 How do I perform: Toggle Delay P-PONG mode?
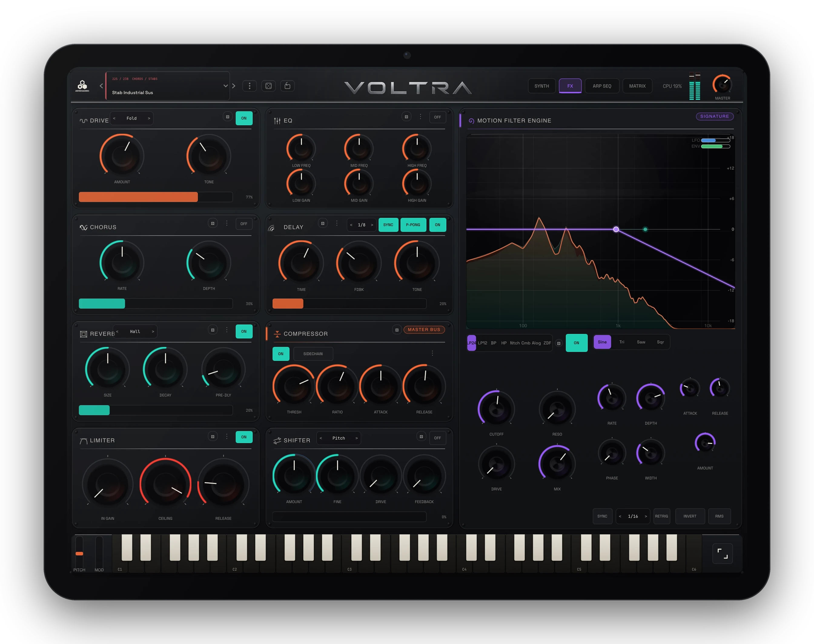click(413, 225)
